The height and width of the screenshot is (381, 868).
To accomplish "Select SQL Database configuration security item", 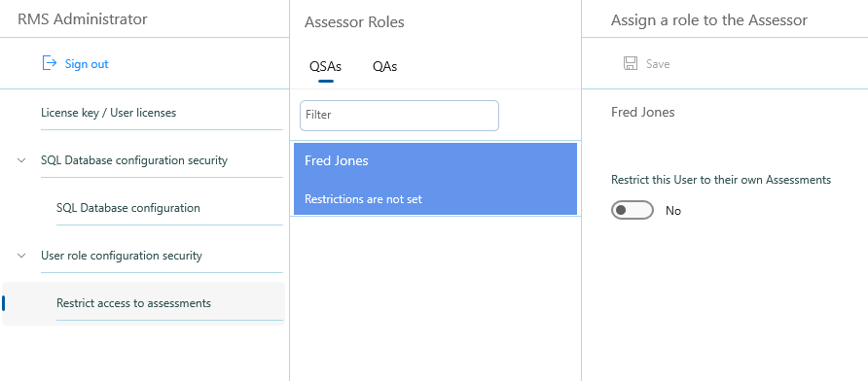I will tap(134, 160).
